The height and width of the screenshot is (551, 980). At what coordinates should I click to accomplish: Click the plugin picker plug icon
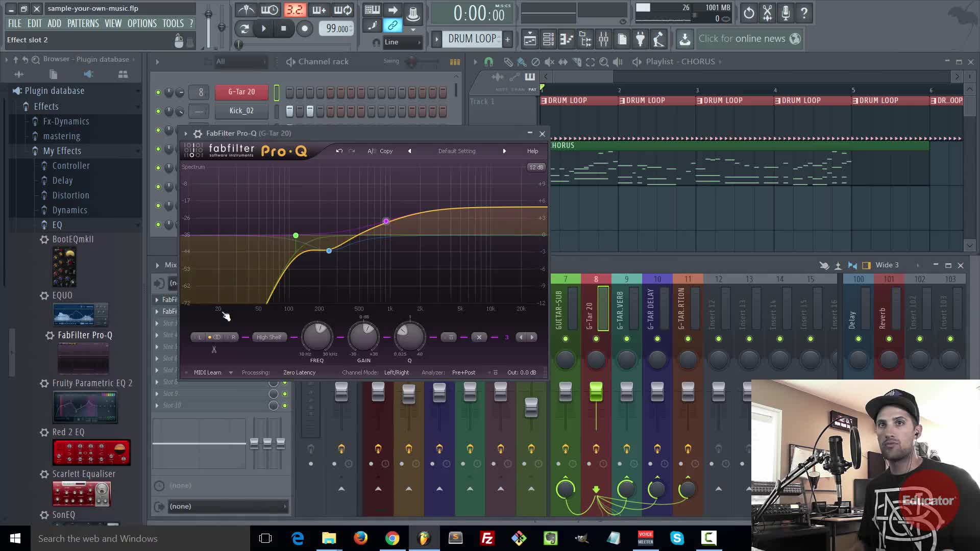point(641,39)
